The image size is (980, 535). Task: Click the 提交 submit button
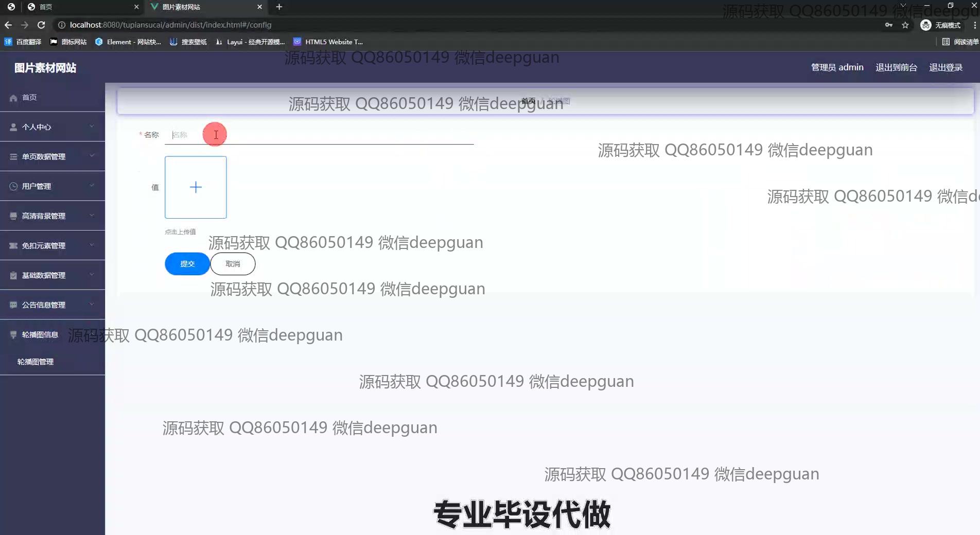click(187, 264)
